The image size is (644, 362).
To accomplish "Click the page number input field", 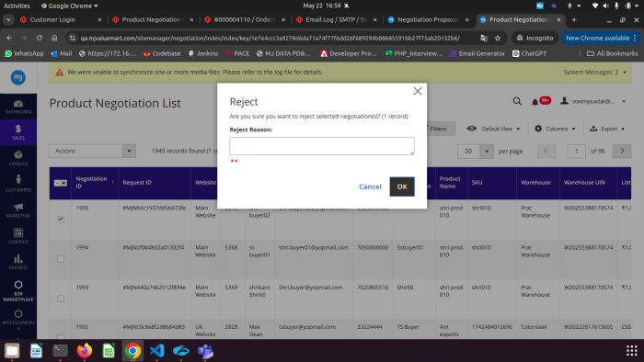I will click(x=576, y=152).
